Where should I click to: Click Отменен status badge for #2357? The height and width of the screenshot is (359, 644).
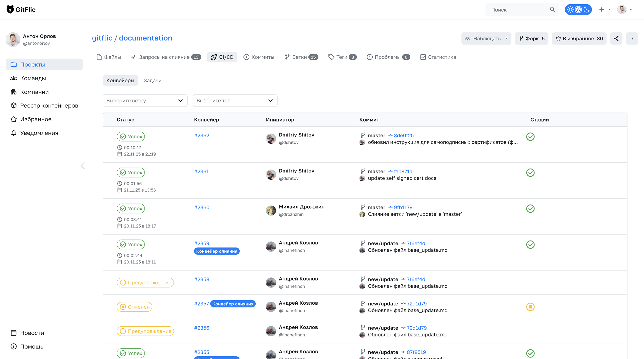point(134,307)
